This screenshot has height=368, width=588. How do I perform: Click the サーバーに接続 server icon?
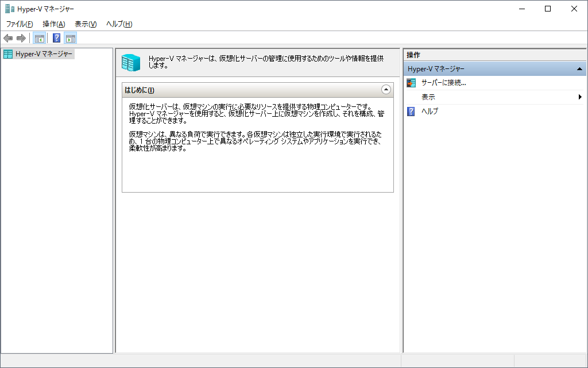[411, 83]
